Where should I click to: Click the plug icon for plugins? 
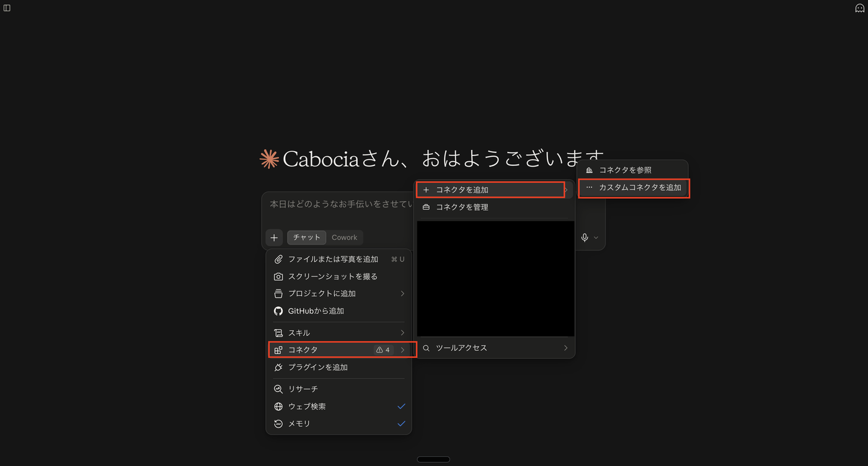tap(278, 367)
